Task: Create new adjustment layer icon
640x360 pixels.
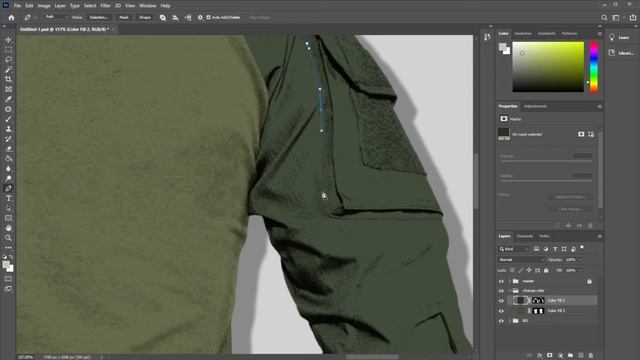Action: click(x=560, y=356)
